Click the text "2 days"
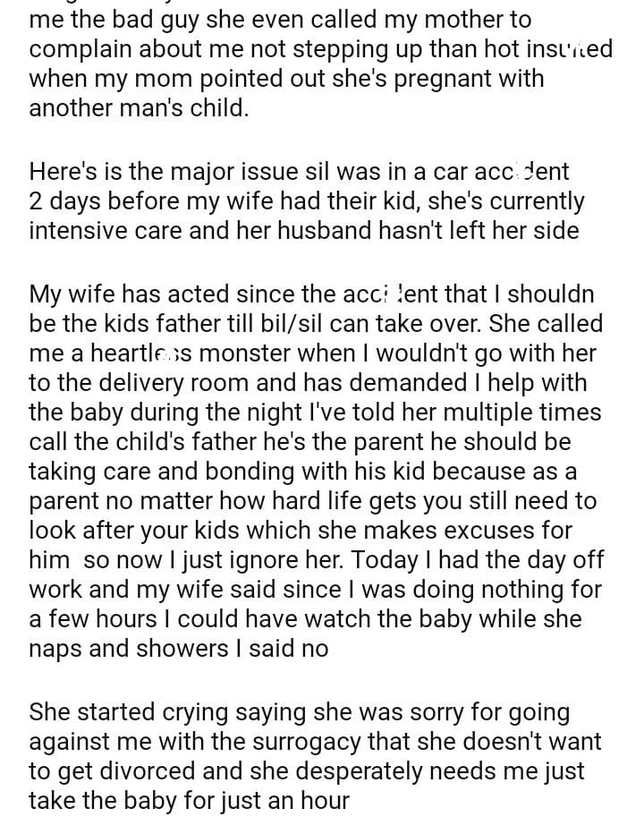 tap(66, 200)
